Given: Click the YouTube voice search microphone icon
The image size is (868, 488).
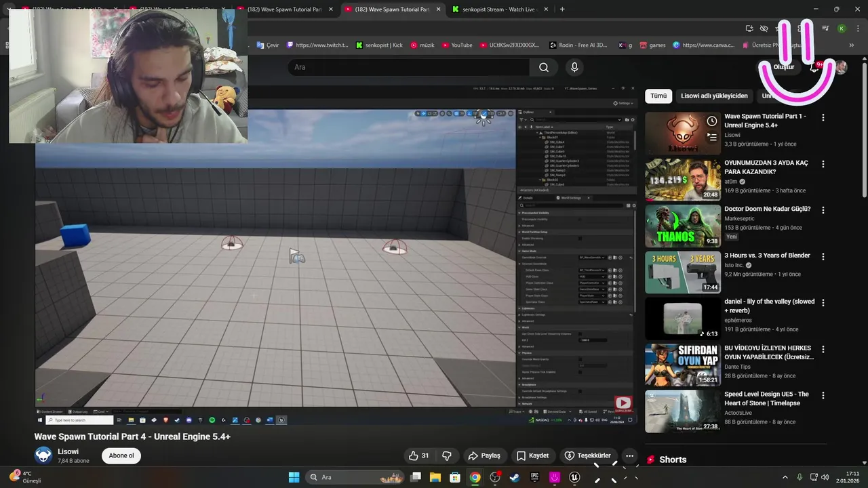Looking at the screenshot, I should pyautogui.click(x=574, y=67).
